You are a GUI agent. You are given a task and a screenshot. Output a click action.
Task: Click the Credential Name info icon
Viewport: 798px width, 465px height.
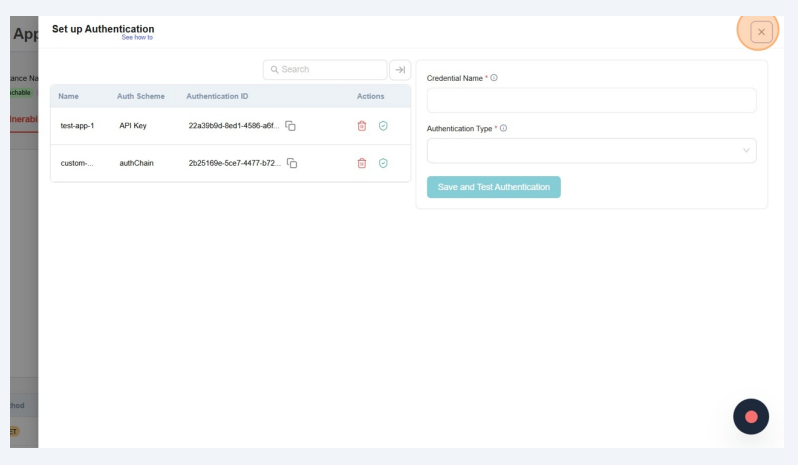[494, 78]
